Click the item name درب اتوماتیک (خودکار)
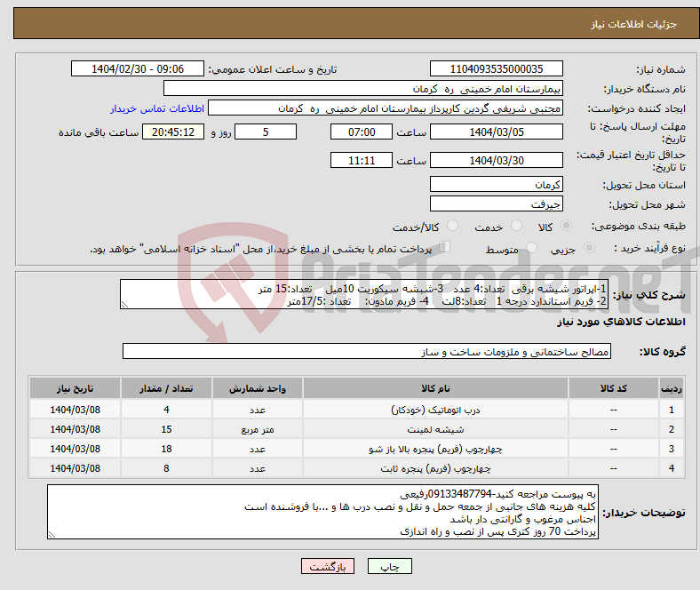This screenshot has width=700, height=590. [435, 410]
